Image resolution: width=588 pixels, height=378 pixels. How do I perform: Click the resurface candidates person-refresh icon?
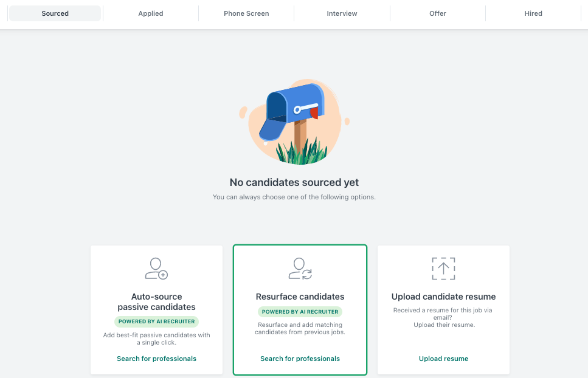(300, 268)
